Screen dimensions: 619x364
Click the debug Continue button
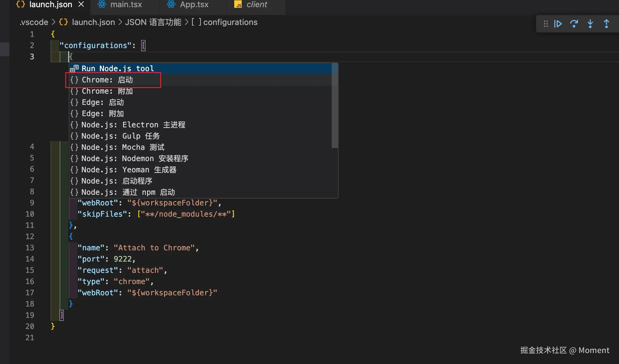pos(558,24)
